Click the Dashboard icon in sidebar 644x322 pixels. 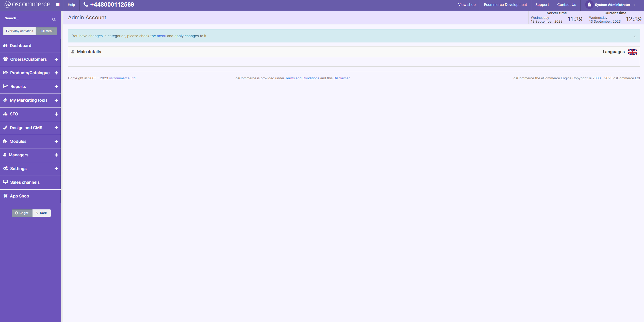(5, 45)
